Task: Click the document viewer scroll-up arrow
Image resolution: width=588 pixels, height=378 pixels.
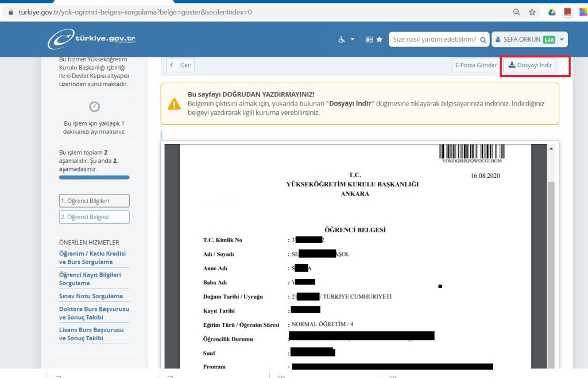Action: pos(551,149)
